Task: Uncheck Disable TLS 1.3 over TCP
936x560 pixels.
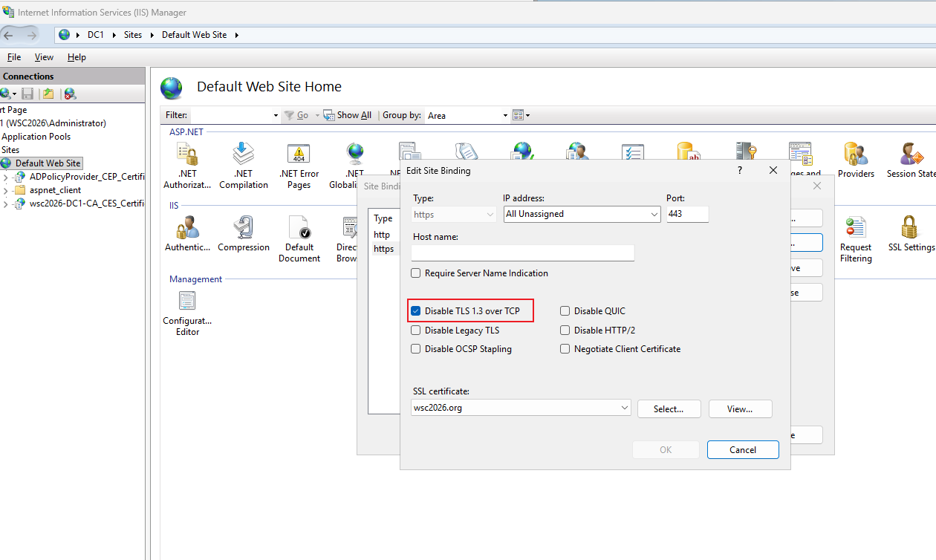Action: point(416,311)
